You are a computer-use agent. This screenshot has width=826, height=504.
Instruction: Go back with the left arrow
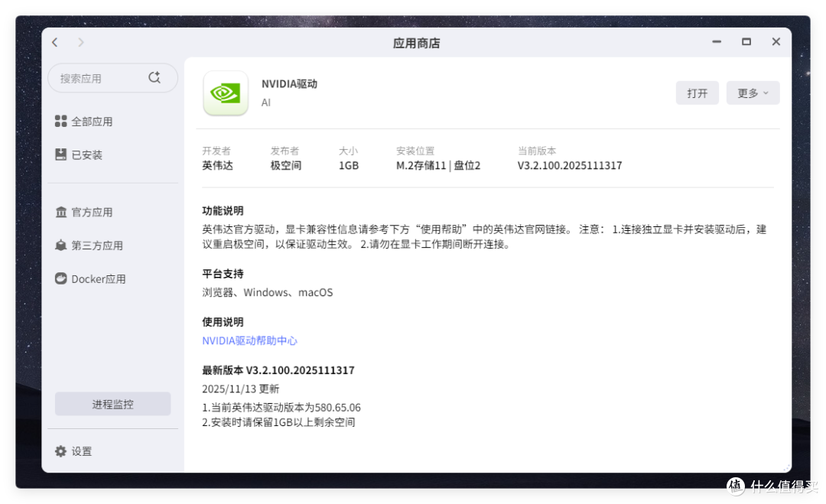[x=55, y=42]
